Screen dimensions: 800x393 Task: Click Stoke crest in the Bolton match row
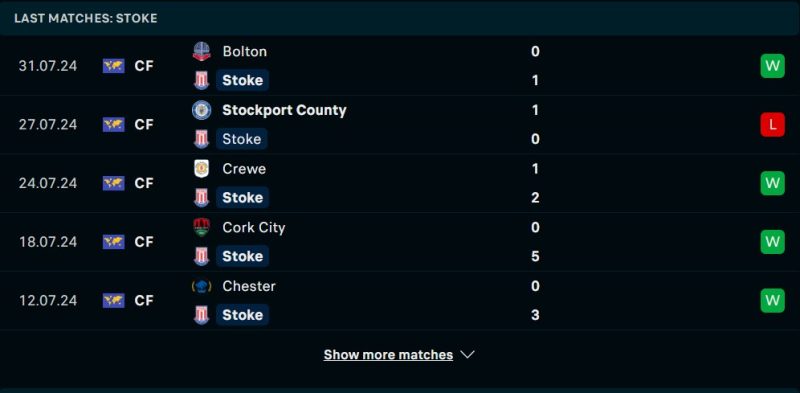pyautogui.click(x=202, y=81)
